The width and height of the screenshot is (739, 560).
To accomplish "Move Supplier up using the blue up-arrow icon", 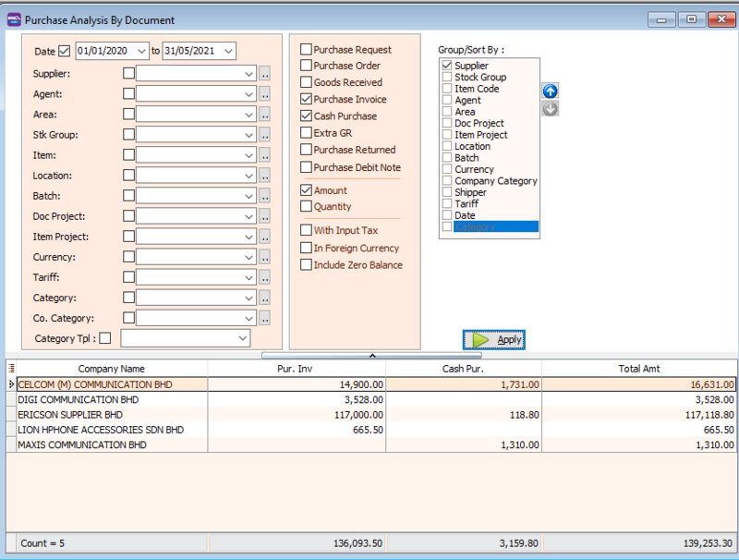I will (551, 91).
